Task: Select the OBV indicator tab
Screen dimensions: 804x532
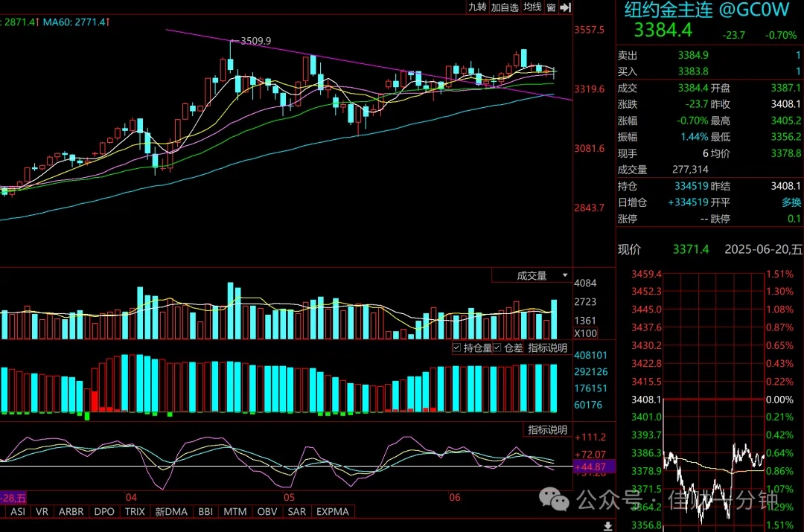Action: click(267, 511)
